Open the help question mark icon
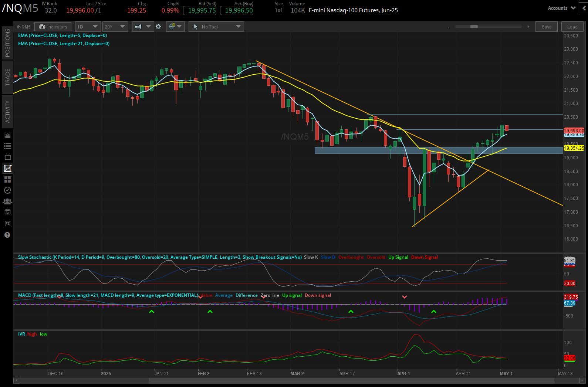 coord(7,235)
